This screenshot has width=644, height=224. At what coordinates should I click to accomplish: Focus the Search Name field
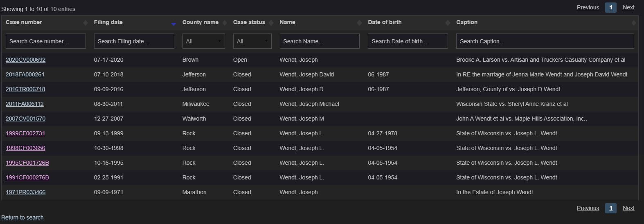(x=320, y=41)
